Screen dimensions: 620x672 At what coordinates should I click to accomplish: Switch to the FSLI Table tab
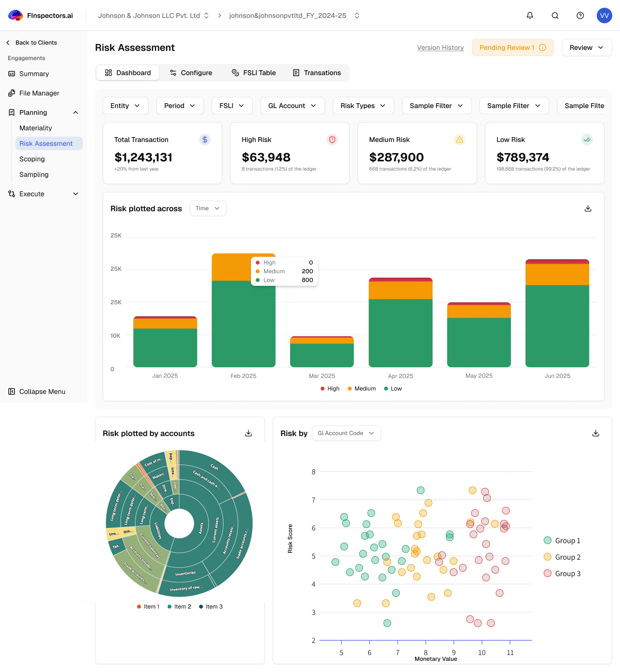254,73
